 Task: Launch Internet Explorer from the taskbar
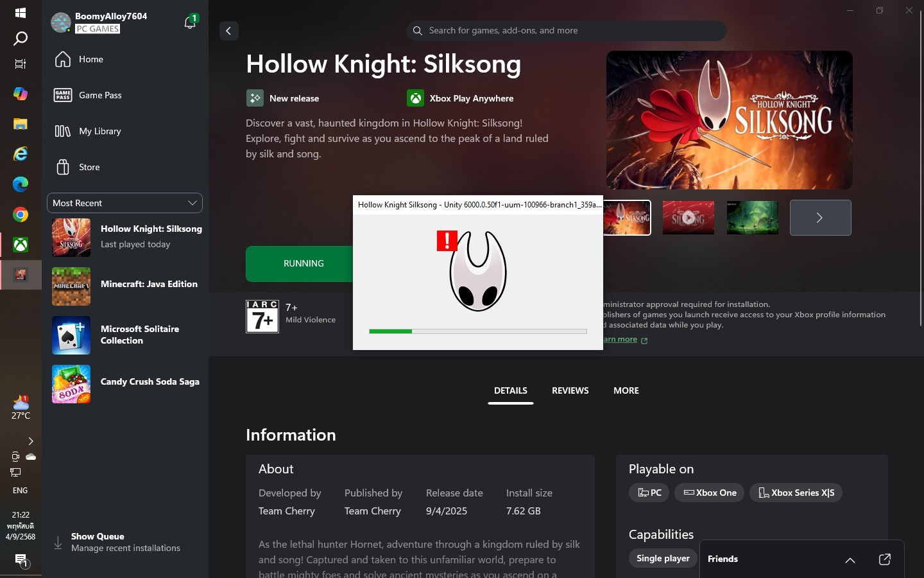[x=21, y=154]
